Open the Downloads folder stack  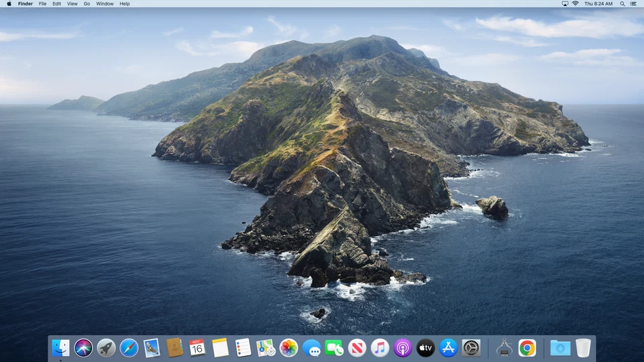tap(560, 347)
